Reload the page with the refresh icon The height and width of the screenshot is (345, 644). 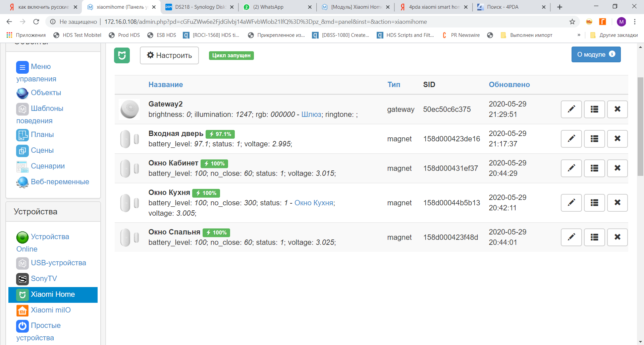36,22
